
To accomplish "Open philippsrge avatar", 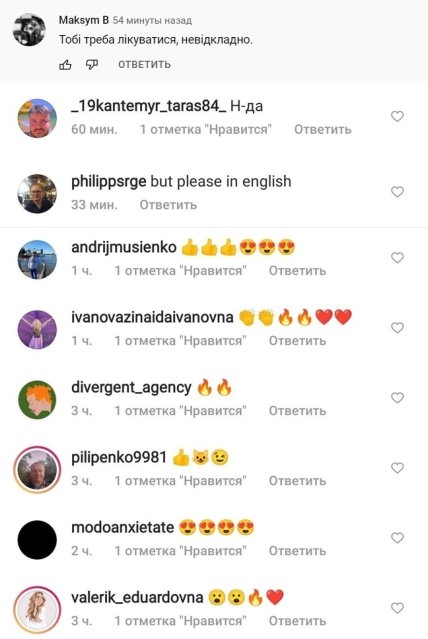I will pos(37,194).
